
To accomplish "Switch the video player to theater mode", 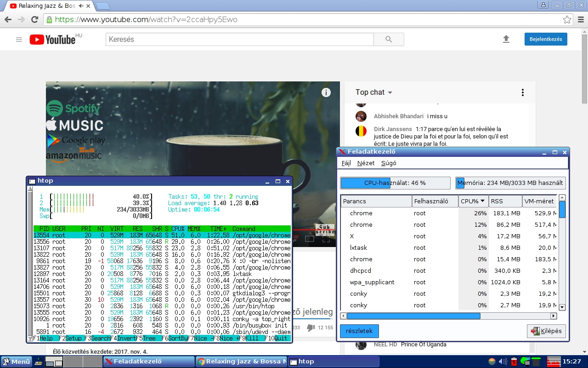I will pos(310,239).
